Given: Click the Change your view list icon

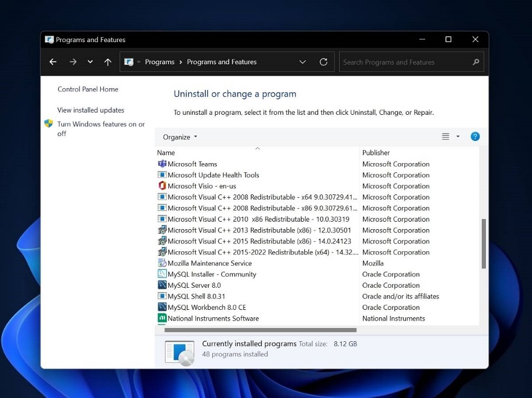Looking at the screenshot, I should tap(445, 136).
